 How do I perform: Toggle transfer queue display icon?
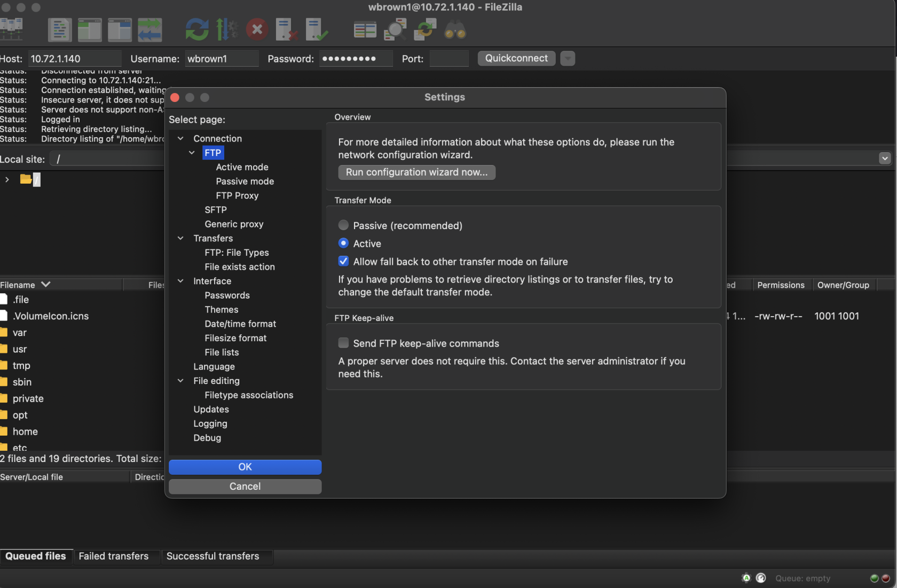coord(149,30)
